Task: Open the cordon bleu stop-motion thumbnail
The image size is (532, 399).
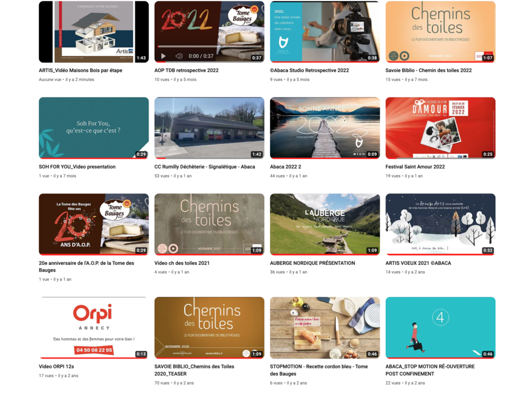Action: click(325, 328)
